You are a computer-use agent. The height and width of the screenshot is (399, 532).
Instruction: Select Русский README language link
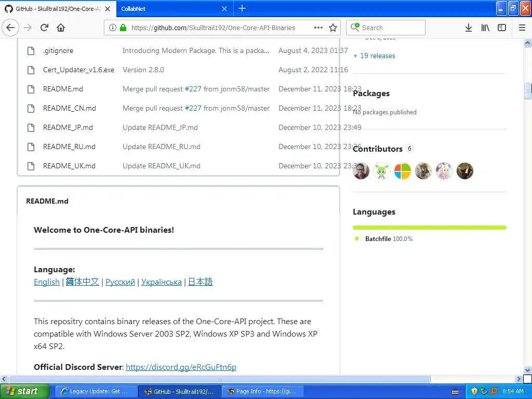[x=120, y=282]
